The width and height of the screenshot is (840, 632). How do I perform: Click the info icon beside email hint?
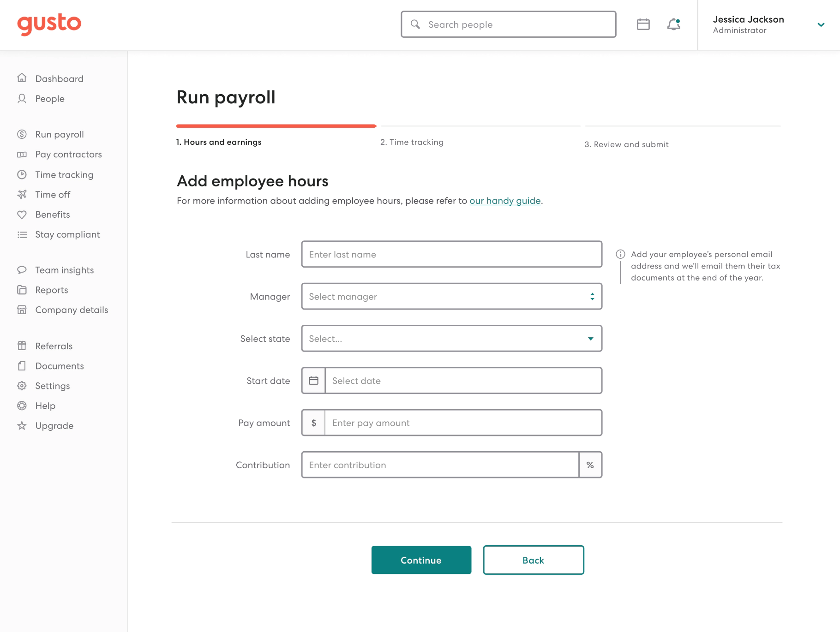620,254
